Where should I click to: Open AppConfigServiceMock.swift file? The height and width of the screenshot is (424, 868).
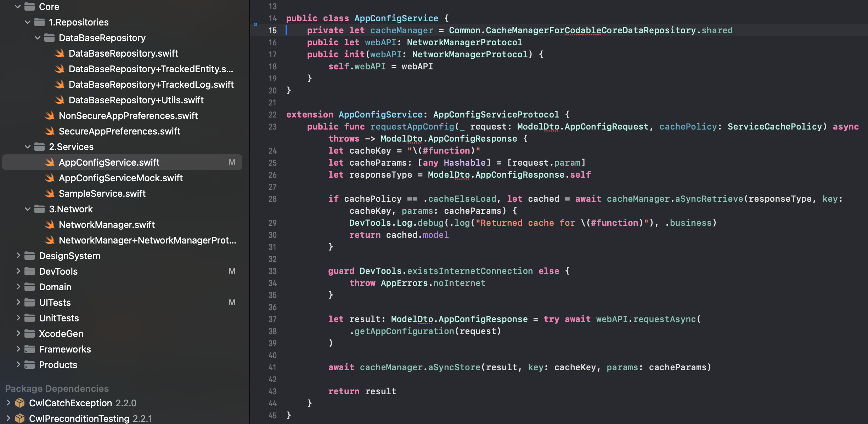(x=120, y=178)
